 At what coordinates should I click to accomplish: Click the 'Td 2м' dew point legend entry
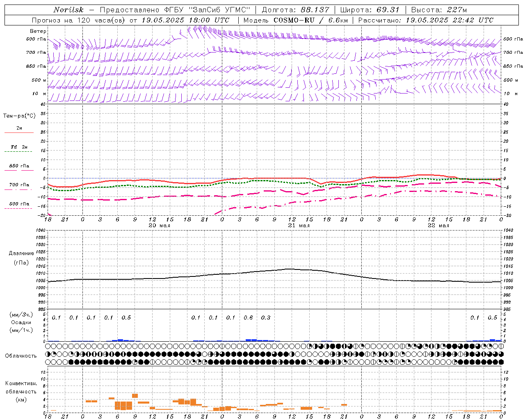click(x=19, y=147)
